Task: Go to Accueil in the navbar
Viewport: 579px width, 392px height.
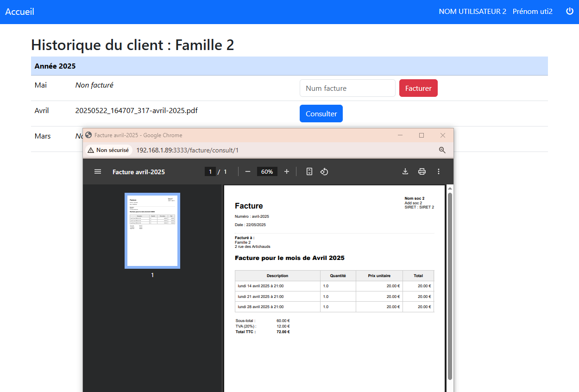Action: pos(19,12)
